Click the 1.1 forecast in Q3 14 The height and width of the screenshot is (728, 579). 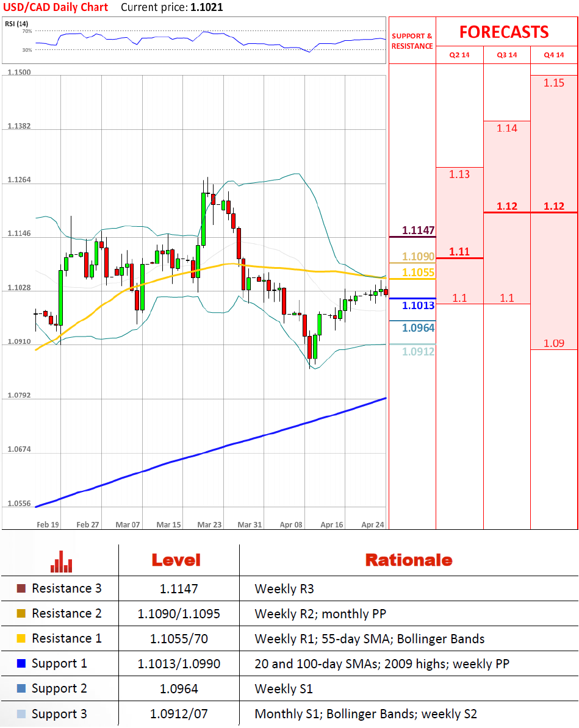(507, 298)
